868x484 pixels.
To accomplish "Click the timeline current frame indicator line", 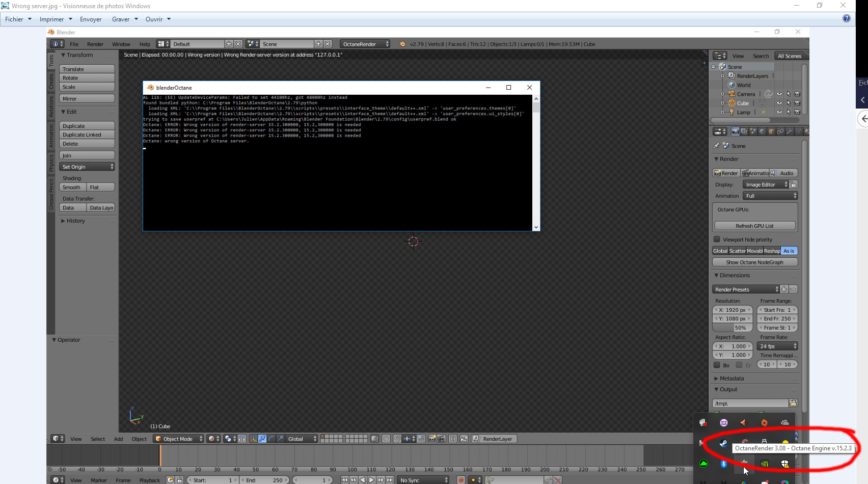I will pyautogui.click(x=160, y=455).
